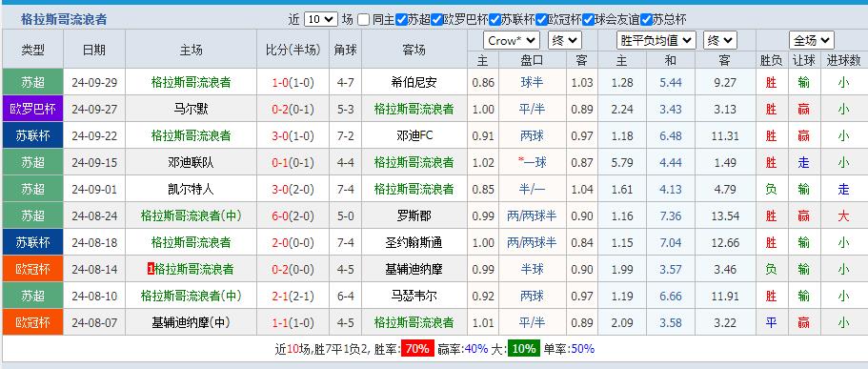Open 邓迪联队 team link
The image size is (868, 369).
[191, 162]
